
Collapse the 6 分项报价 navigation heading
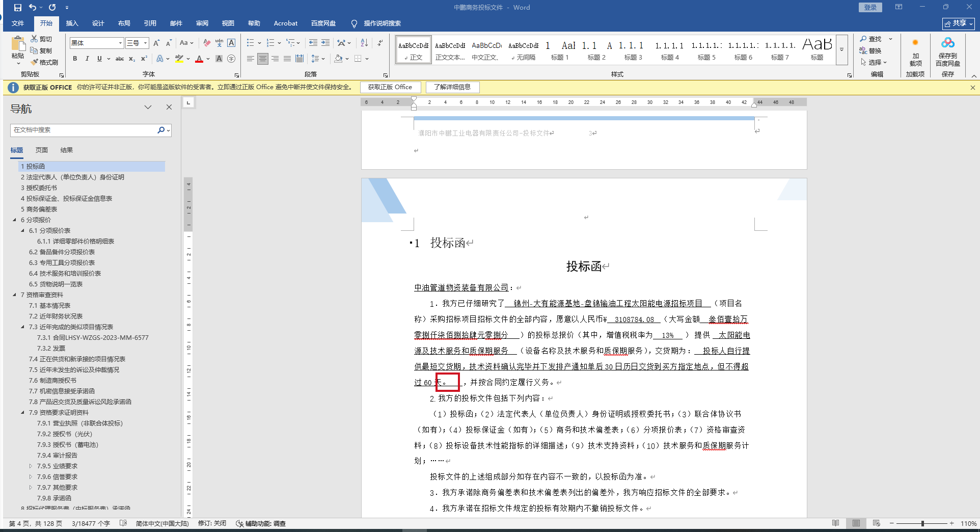pos(14,220)
